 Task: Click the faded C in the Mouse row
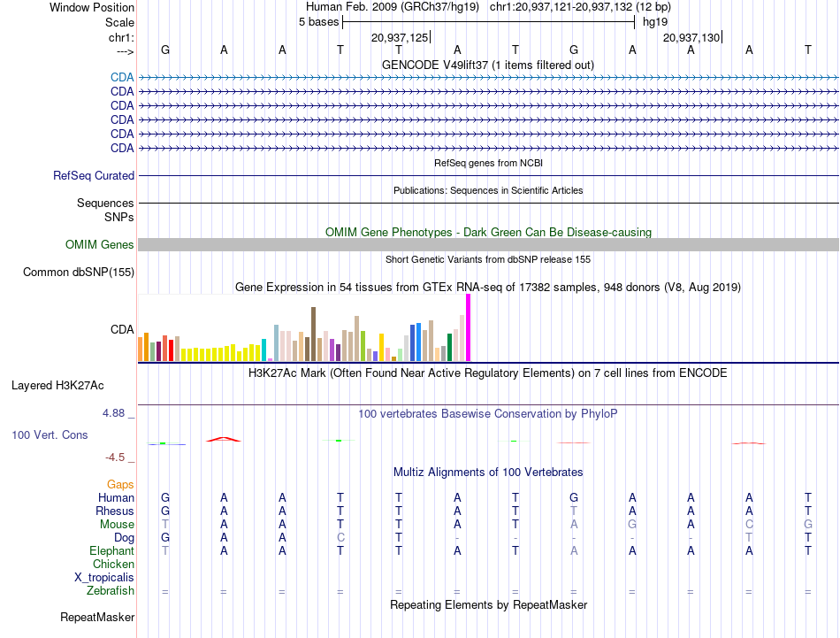749,525
